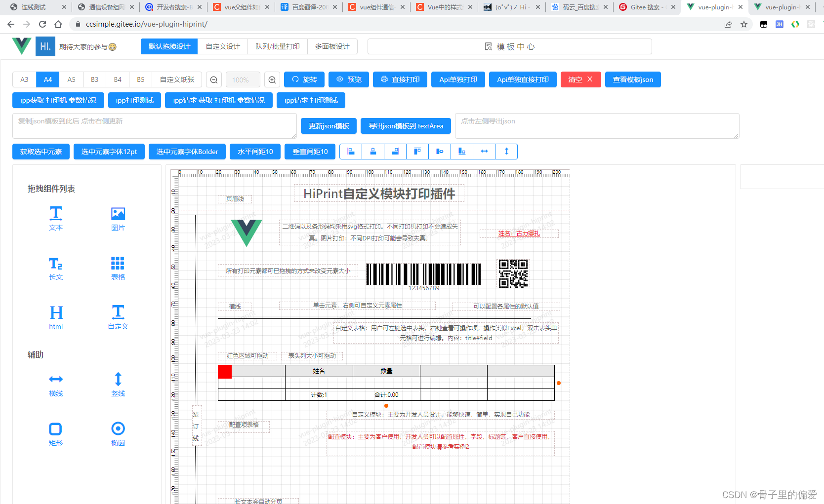824x504 pixels.
Task: Click the Api单独直接打印 button
Action: click(523, 79)
